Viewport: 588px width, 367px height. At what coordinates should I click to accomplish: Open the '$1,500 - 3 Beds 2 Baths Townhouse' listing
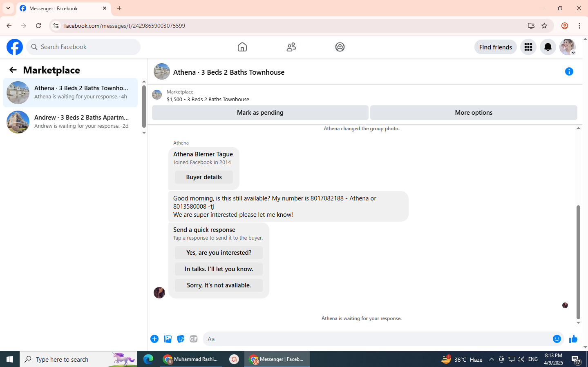click(208, 99)
